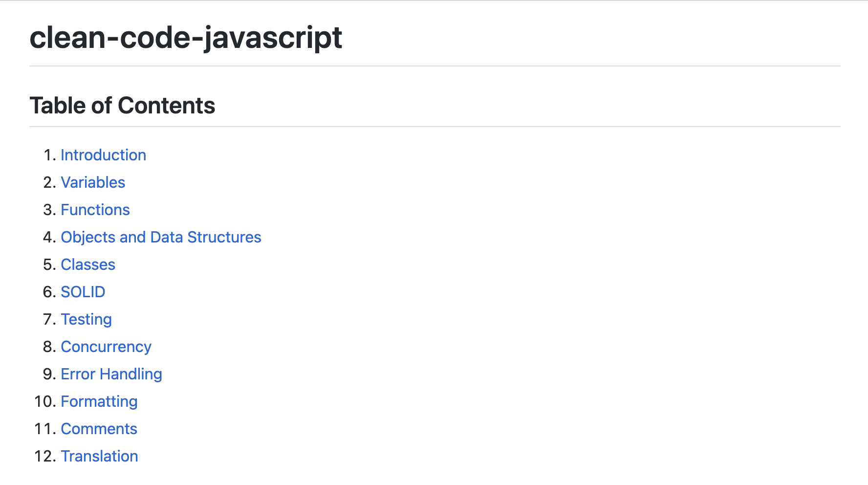Visit the Translation section link

click(x=100, y=456)
